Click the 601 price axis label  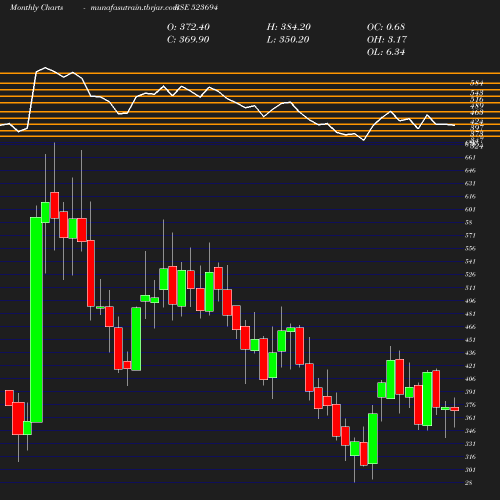coord(470,209)
